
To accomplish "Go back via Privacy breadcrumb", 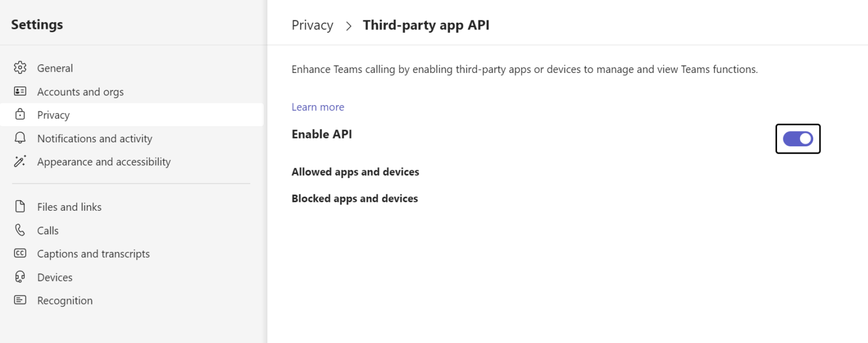I will click(313, 25).
